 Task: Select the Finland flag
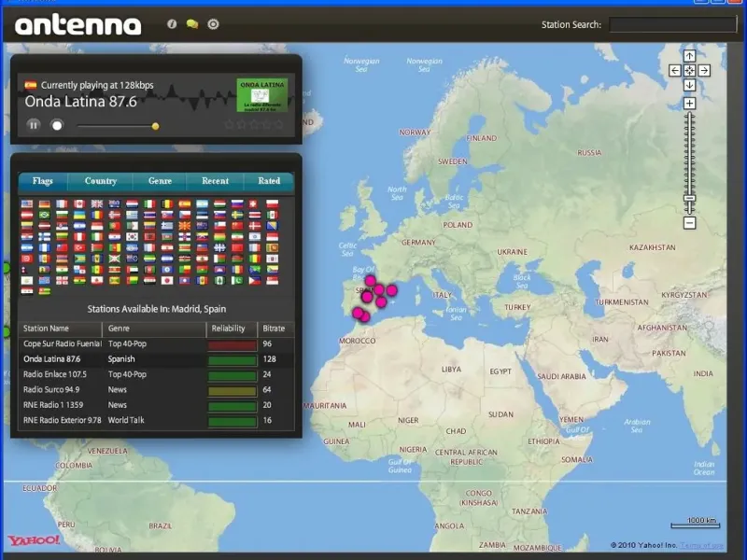(x=44, y=237)
